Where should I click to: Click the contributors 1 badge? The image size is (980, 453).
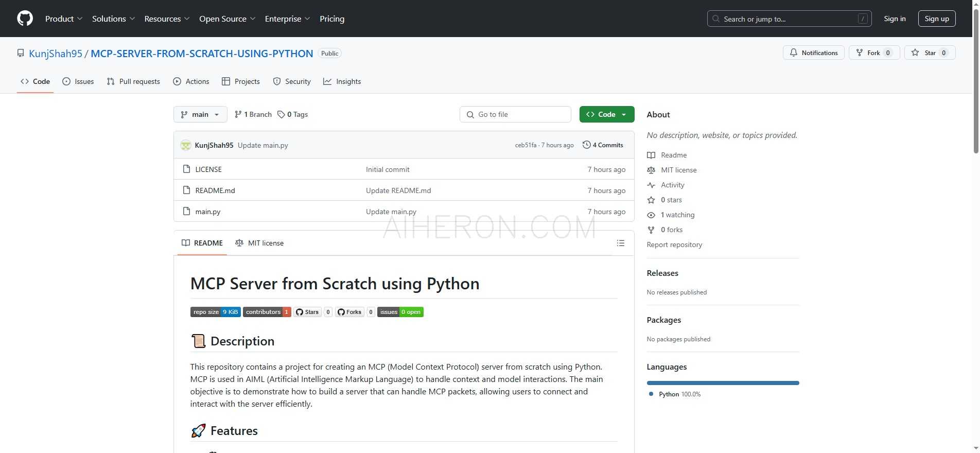tap(267, 312)
